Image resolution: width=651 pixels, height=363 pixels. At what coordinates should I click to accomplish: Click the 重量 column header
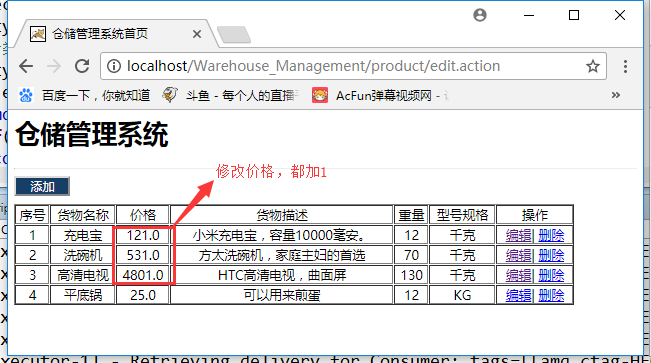pos(411,215)
